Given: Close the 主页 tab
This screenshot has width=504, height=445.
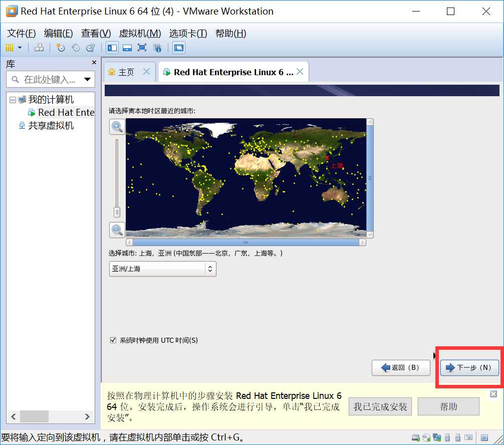Looking at the screenshot, I should 146,71.
